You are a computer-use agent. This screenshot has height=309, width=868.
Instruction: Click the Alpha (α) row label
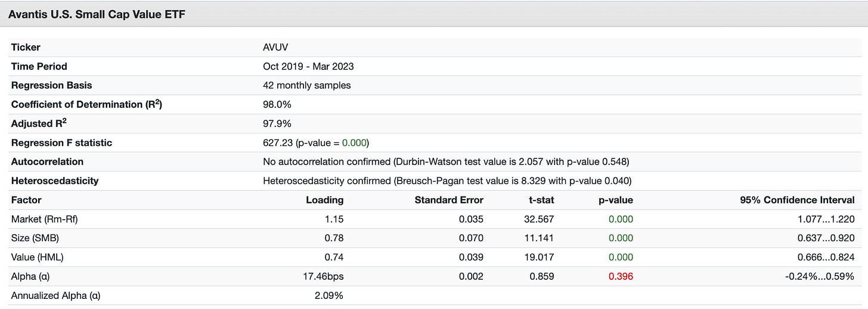[30, 276]
